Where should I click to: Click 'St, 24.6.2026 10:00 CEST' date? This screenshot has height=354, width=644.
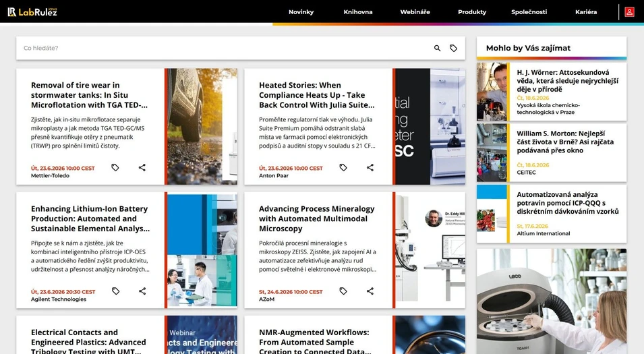click(291, 292)
